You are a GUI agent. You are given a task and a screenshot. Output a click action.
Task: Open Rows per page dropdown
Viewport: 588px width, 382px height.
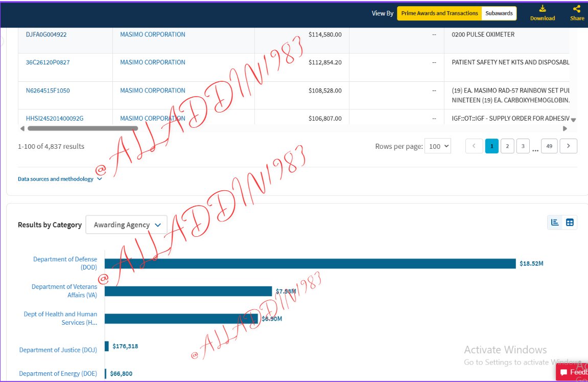[438, 146]
